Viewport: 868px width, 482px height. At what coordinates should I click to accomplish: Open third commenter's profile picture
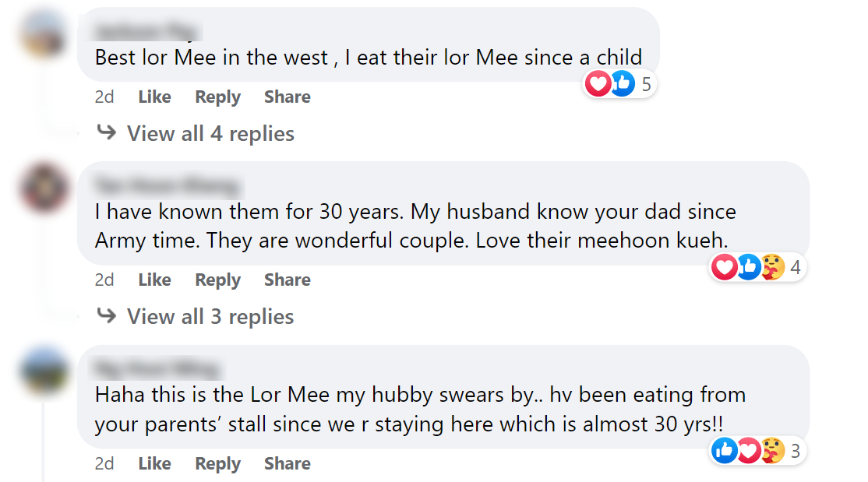[x=44, y=372]
